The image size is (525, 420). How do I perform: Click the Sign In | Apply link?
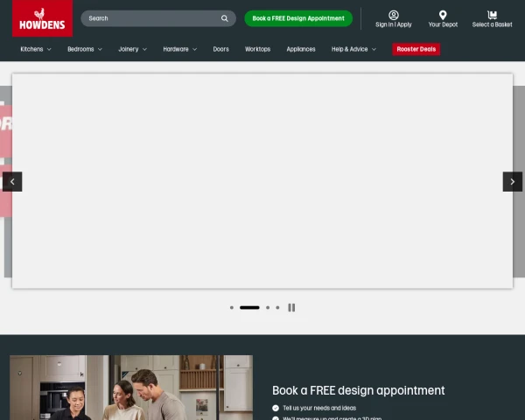point(394,24)
